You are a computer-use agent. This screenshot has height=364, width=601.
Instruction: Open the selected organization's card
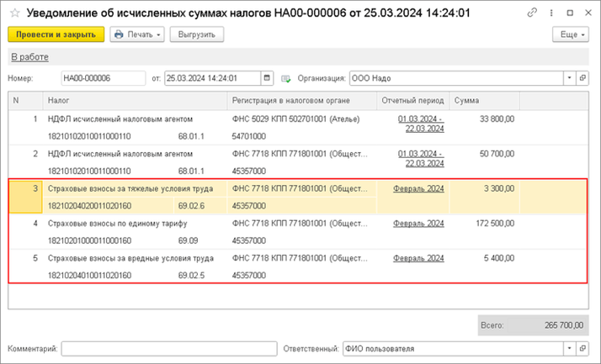582,78
